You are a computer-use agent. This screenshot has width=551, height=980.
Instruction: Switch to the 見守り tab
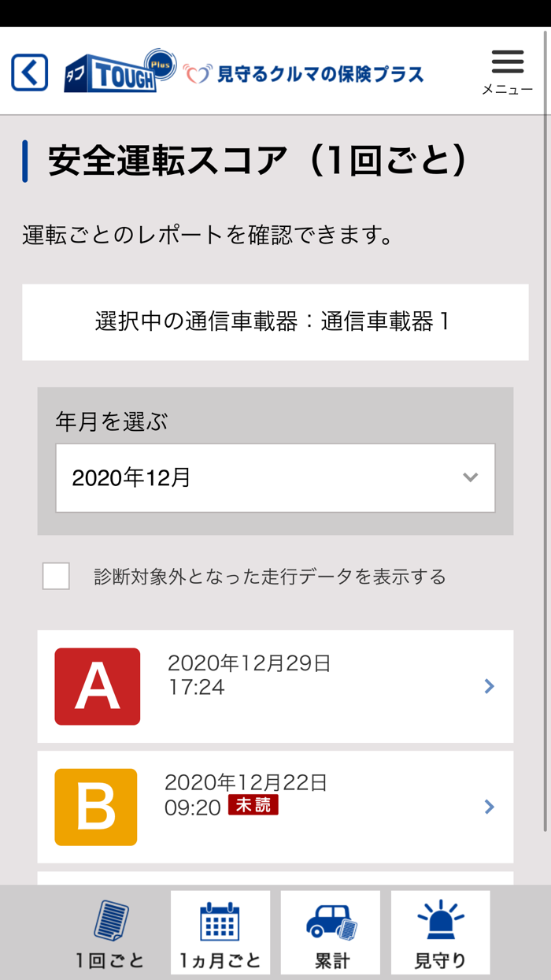click(440, 933)
